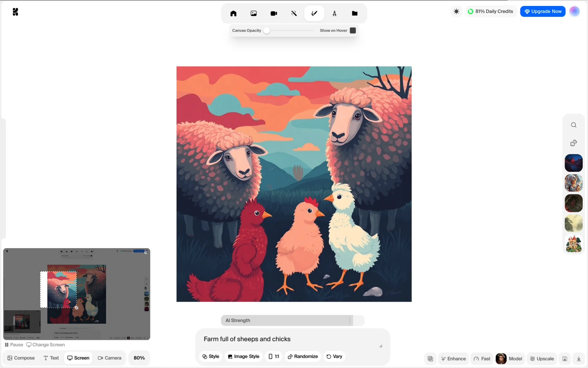Adjust the Canvas Opacity slider handle
This screenshot has width=588, height=368.
click(x=267, y=30)
